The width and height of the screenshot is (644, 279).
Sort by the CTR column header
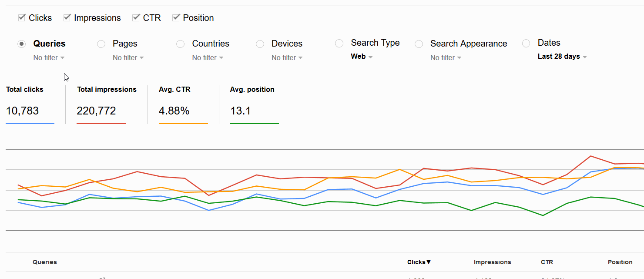(547, 262)
